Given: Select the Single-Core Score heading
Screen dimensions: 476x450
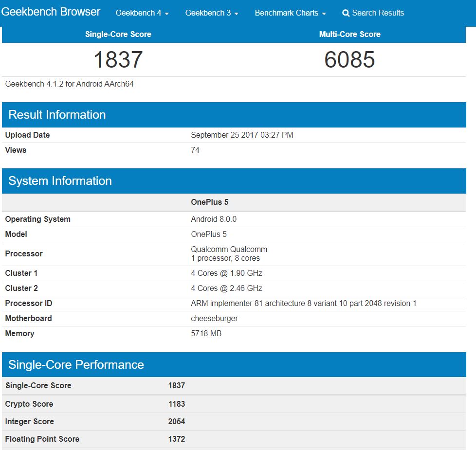Looking at the screenshot, I should point(118,34).
